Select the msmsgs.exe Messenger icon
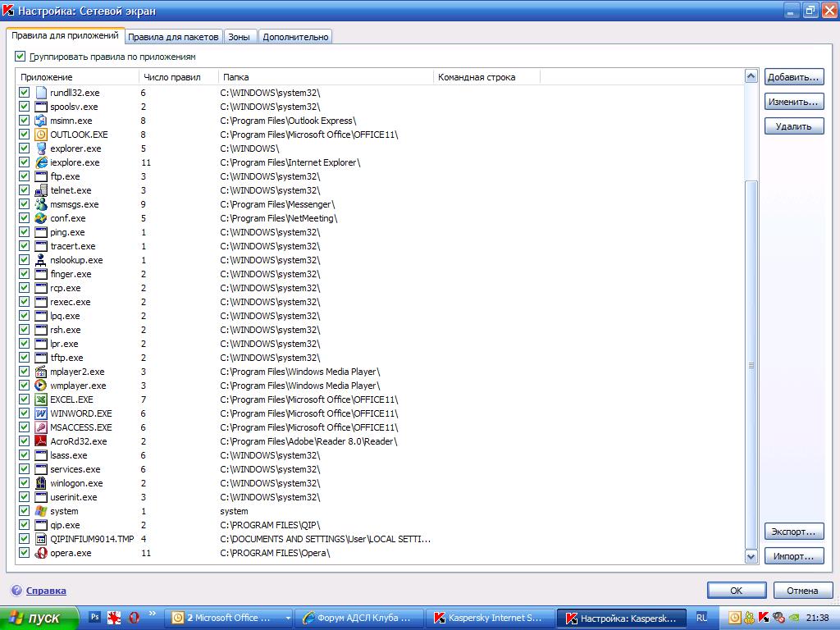The height and width of the screenshot is (630, 840). click(x=41, y=204)
